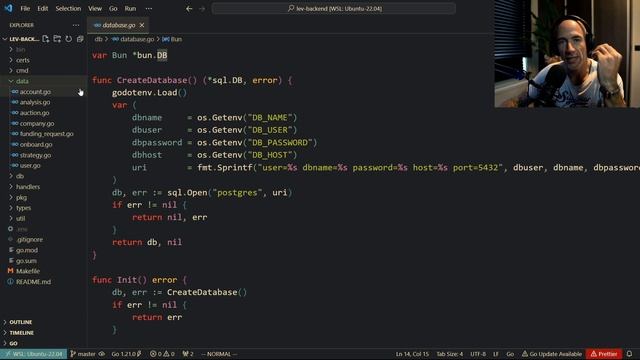This screenshot has height=360, width=640.
Task: Show more menu items via ellipsis
Action: pos(149,9)
